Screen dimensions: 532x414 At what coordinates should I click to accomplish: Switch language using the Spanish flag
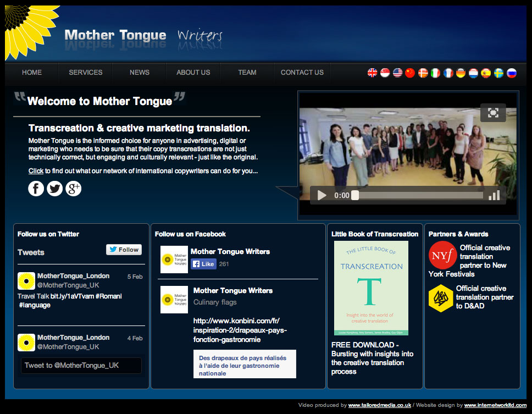click(486, 73)
